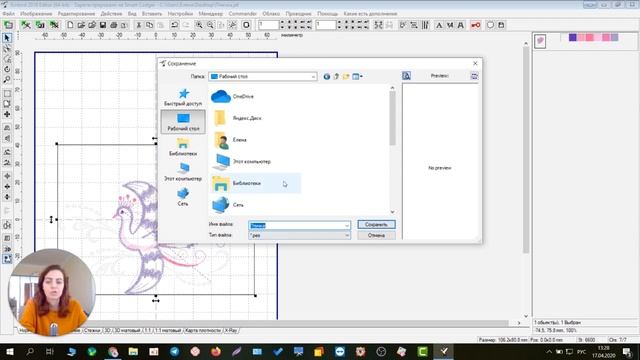Click the go back globe icon in save dialog
The height and width of the screenshot is (360, 640).
pos(327,76)
